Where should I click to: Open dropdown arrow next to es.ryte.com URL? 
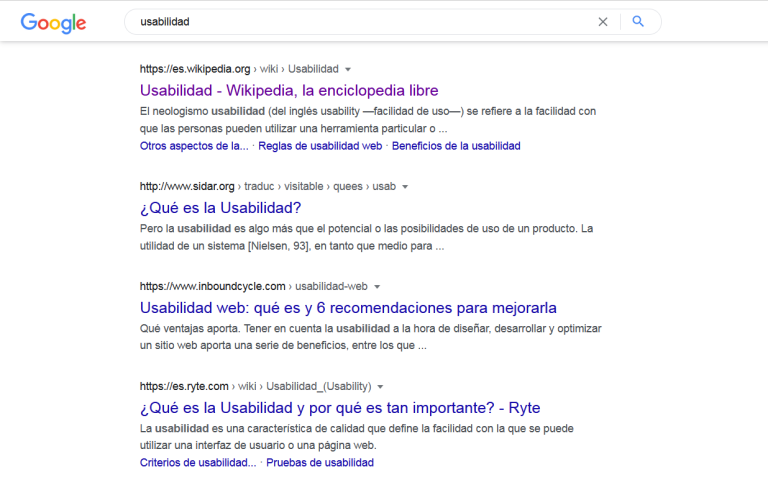pyautogui.click(x=381, y=387)
